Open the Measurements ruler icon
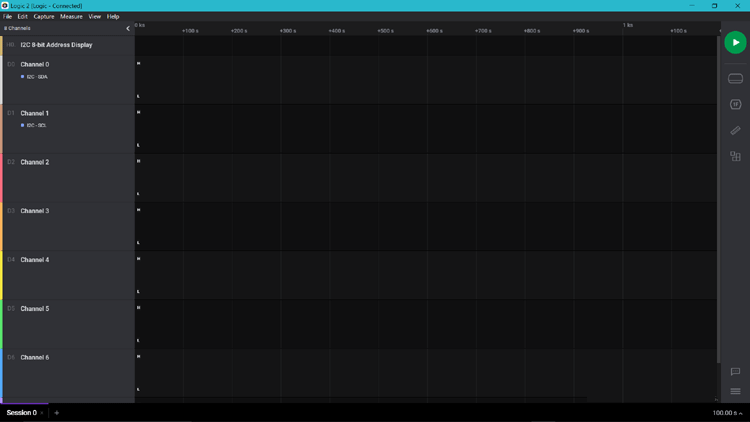750x422 pixels. coord(735,130)
